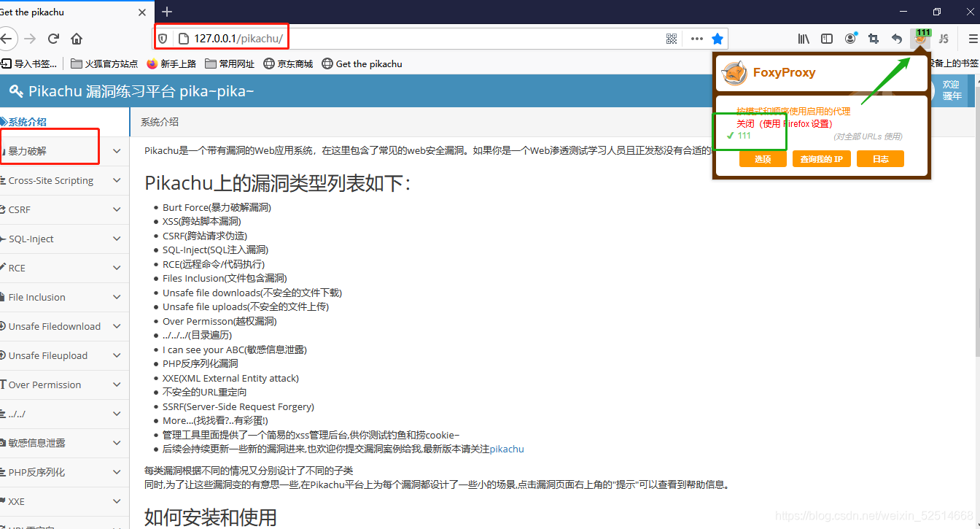
Task: Expand the Unsafe Filedownload sidebar menu
Action: (64, 326)
